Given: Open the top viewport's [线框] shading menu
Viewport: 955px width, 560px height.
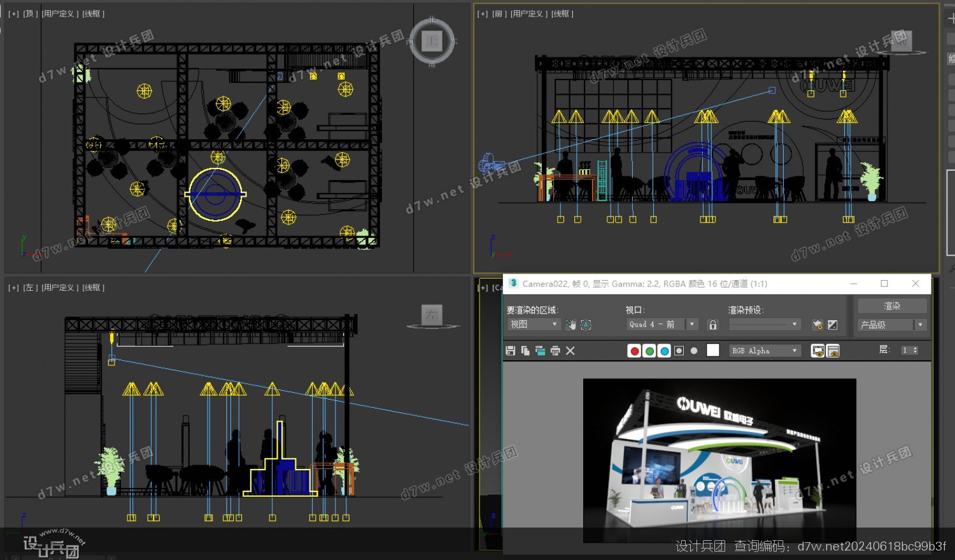Looking at the screenshot, I should point(94,14).
